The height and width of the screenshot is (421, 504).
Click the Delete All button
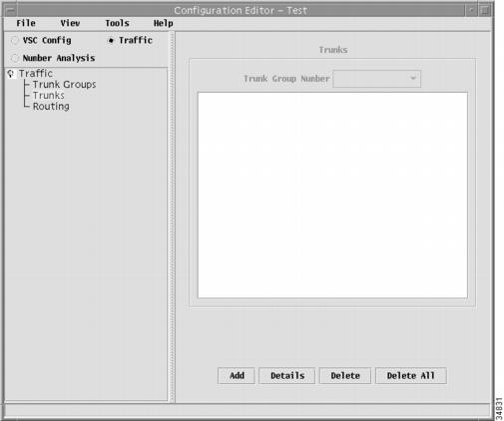click(x=411, y=375)
